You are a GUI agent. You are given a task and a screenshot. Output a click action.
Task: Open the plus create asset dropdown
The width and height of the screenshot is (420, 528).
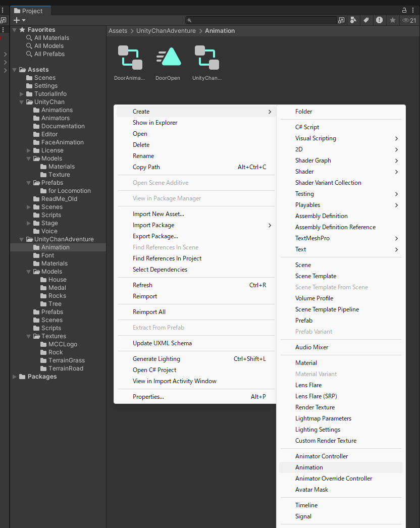(x=19, y=20)
